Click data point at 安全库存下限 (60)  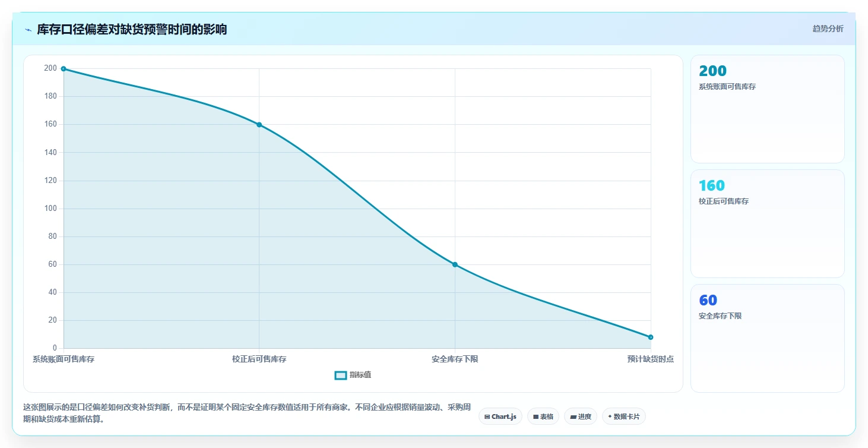coord(455,264)
